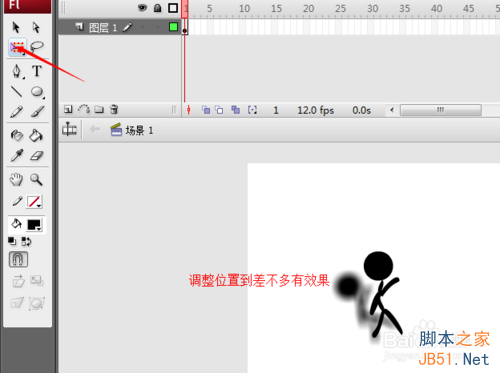Select the Eyedropper tool
The height and width of the screenshot is (373, 500).
pos(17,155)
